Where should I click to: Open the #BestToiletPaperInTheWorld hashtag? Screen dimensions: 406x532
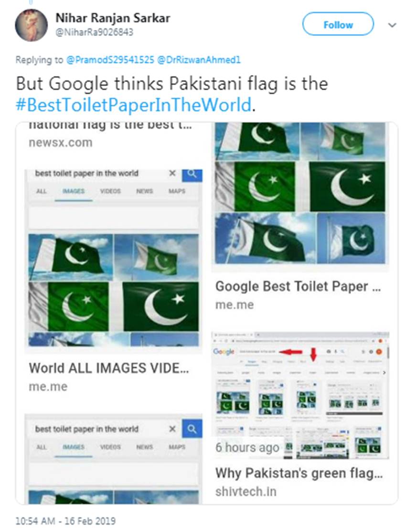pos(134,105)
